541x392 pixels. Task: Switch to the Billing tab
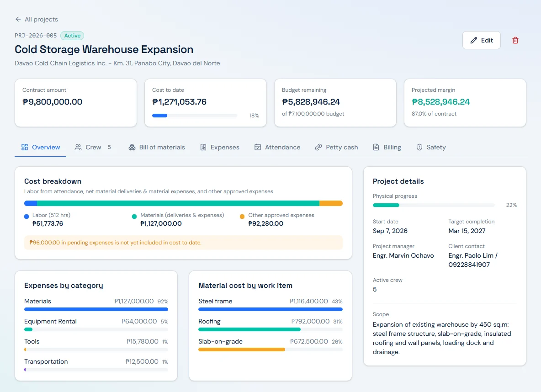387,148
